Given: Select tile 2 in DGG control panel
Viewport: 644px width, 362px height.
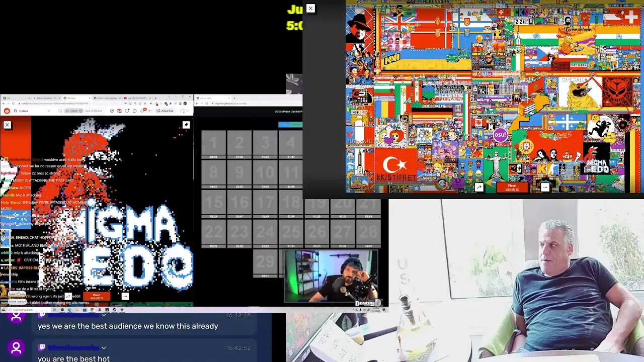Looking at the screenshot, I should pyautogui.click(x=239, y=144).
